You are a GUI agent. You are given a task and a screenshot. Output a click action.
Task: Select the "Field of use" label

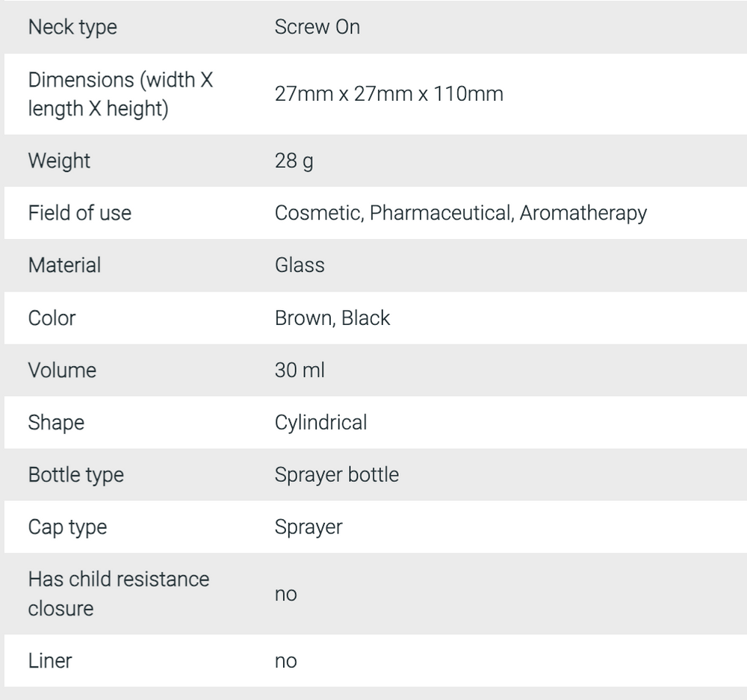(79, 213)
